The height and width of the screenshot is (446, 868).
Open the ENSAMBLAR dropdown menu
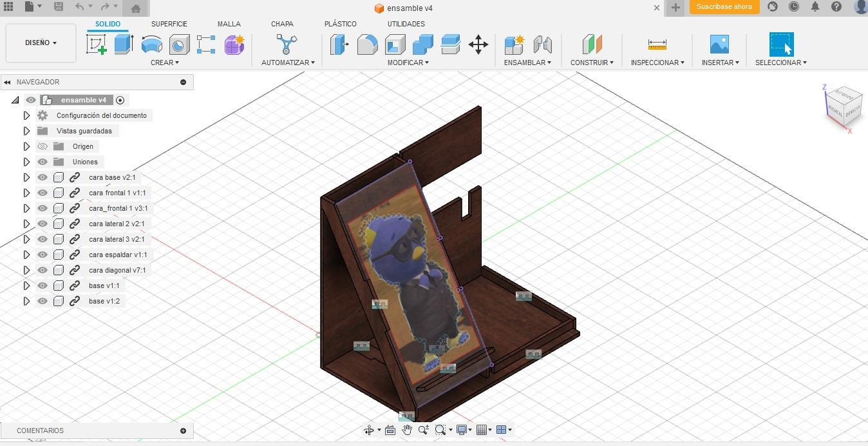(x=527, y=63)
